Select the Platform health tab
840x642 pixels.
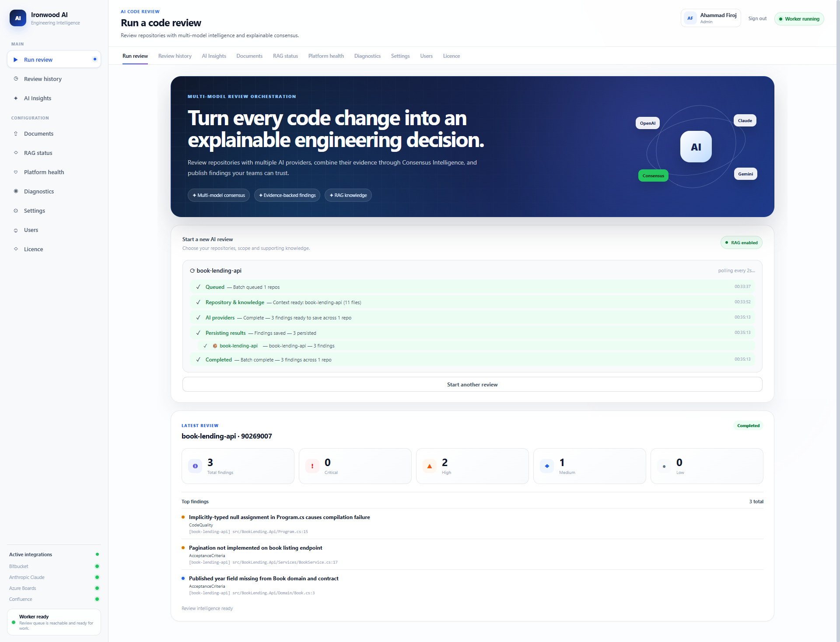click(x=326, y=56)
